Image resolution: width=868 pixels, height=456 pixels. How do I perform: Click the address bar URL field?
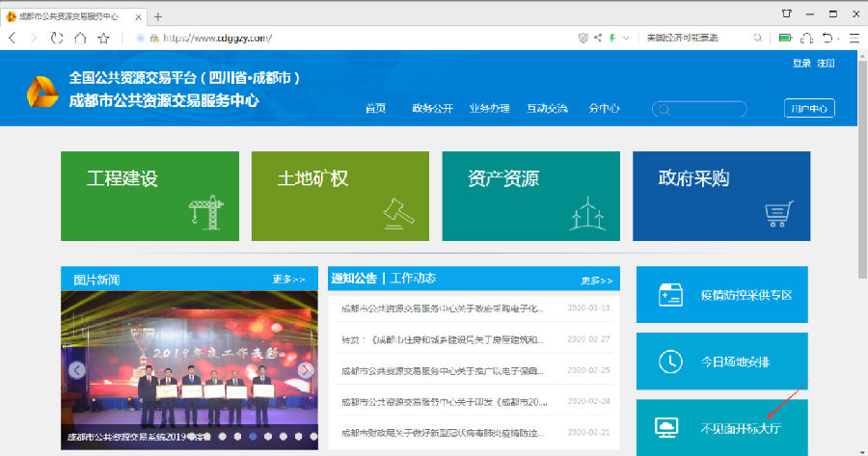click(357, 38)
